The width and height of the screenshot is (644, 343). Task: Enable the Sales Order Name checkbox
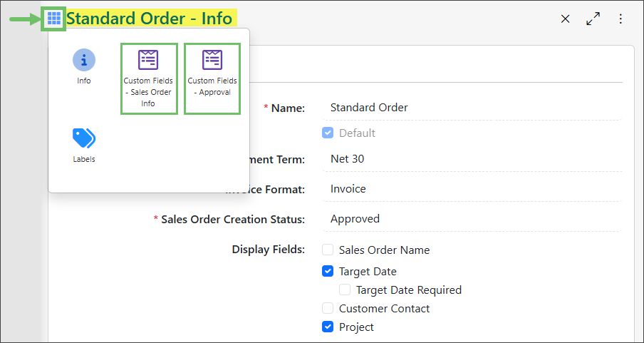[327, 250]
